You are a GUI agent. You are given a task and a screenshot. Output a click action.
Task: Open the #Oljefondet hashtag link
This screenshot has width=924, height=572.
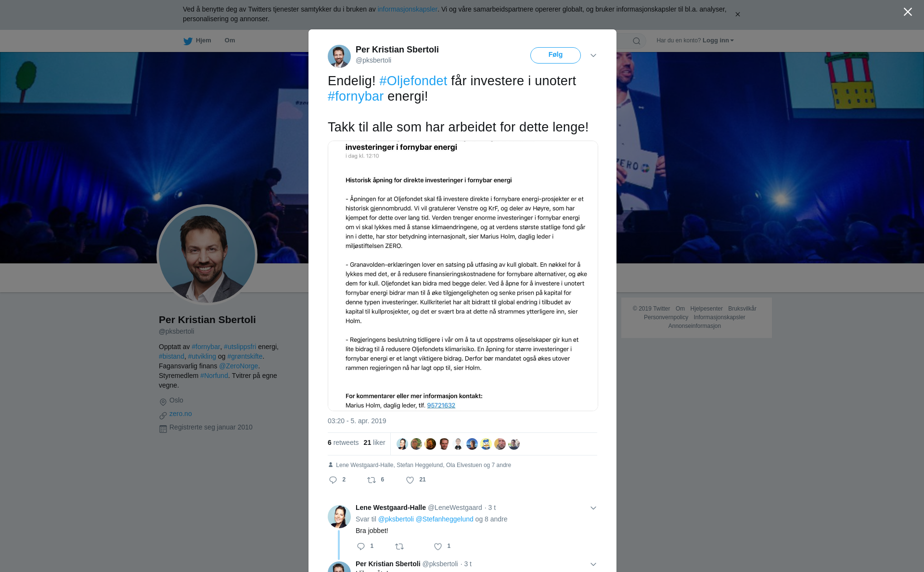413,81
